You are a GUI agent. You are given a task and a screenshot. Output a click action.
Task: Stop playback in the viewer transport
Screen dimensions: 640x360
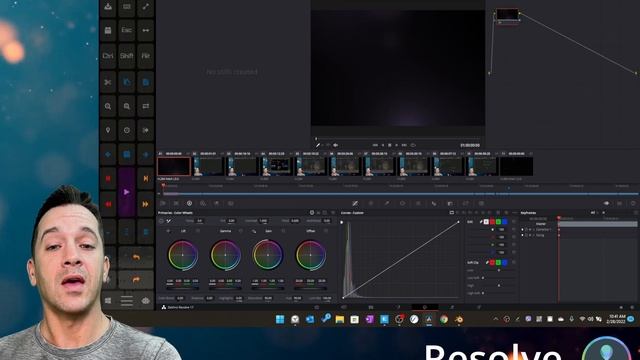point(389,145)
